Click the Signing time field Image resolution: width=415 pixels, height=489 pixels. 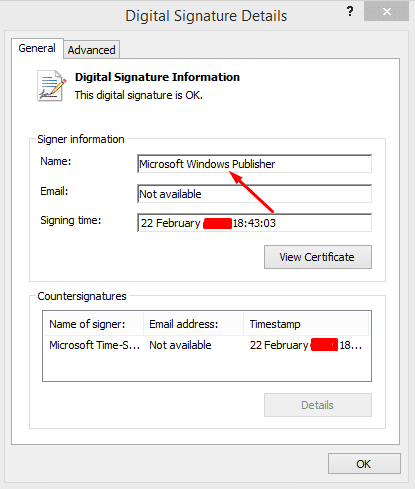pyautogui.click(x=254, y=223)
